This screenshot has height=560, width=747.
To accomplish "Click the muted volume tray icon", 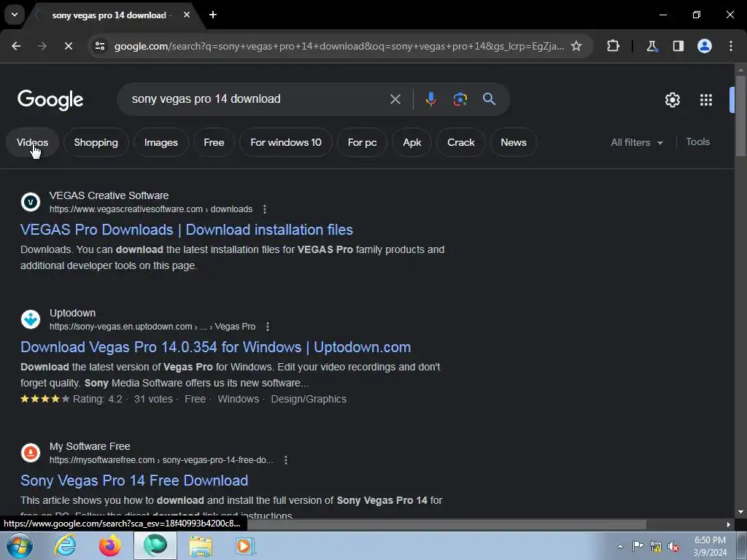I will 673,546.
